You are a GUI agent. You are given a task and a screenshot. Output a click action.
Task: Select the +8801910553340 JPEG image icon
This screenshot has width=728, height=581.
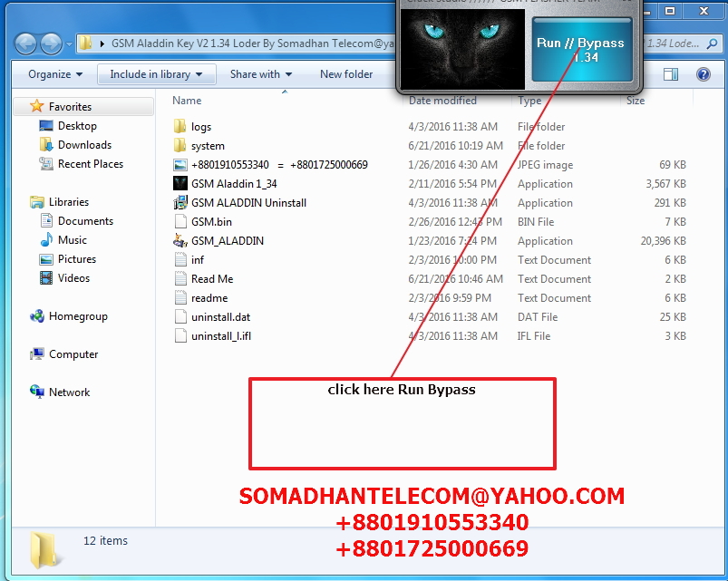(x=180, y=165)
